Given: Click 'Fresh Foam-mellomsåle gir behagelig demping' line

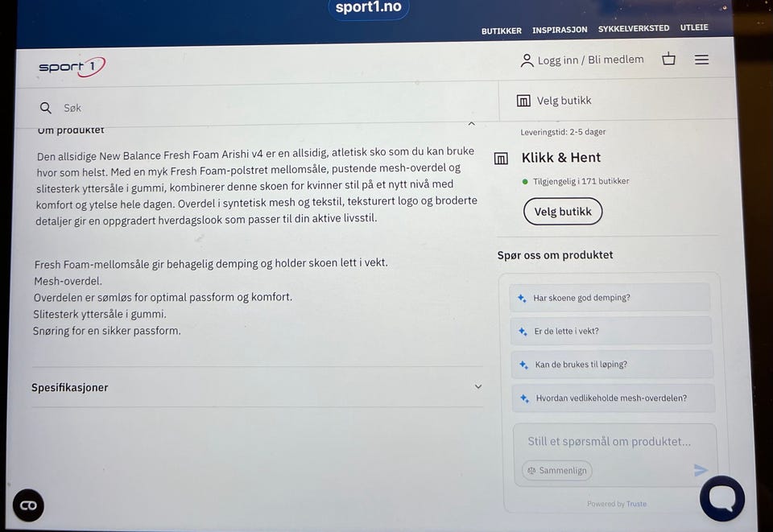Looking at the screenshot, I should 211,263.
